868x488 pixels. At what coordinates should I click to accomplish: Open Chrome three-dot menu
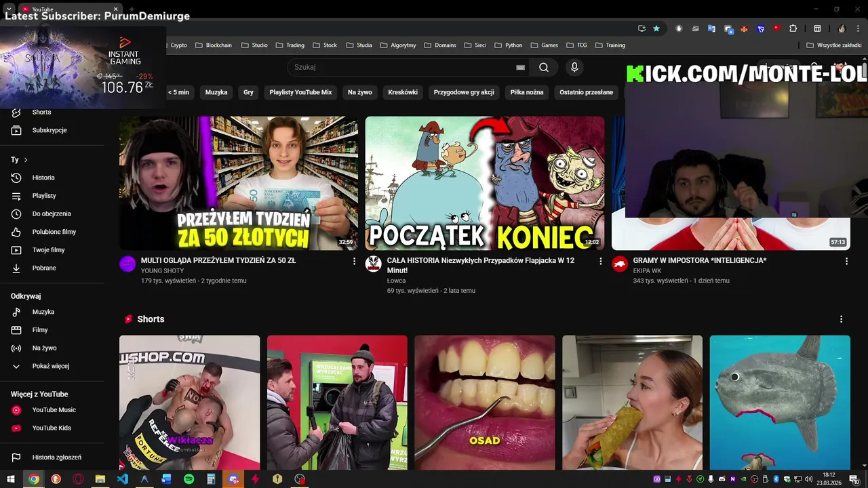click(859, 28)
